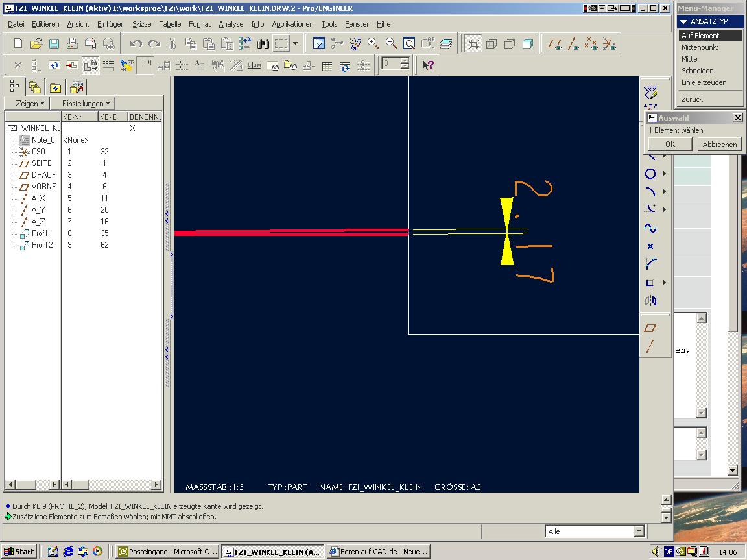Switch to shaded display mode
Image resolution: width=747 pixels, height=560 pixels.
pyautogui.click(x=528, y=44)
